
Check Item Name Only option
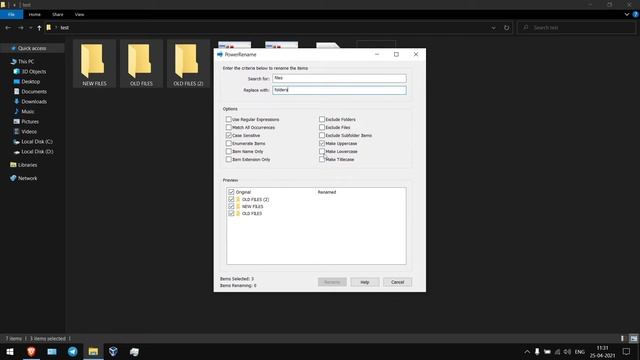[229, 151]
